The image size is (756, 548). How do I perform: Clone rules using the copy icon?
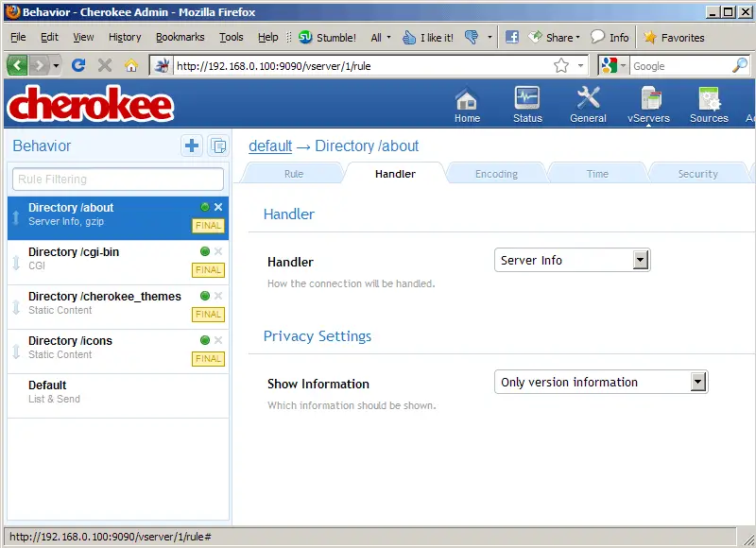tap(218, 146)
